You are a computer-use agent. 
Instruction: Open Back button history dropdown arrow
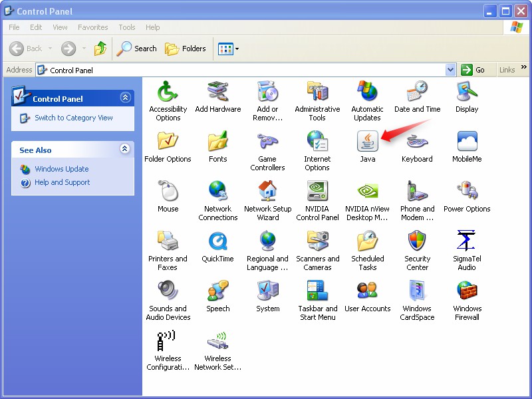[51, 49]
